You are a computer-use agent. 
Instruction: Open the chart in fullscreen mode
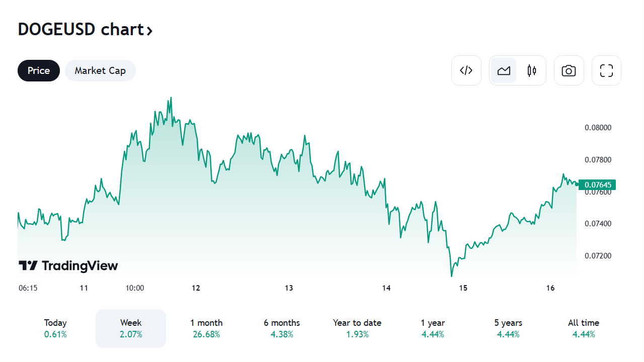[606, 70]
